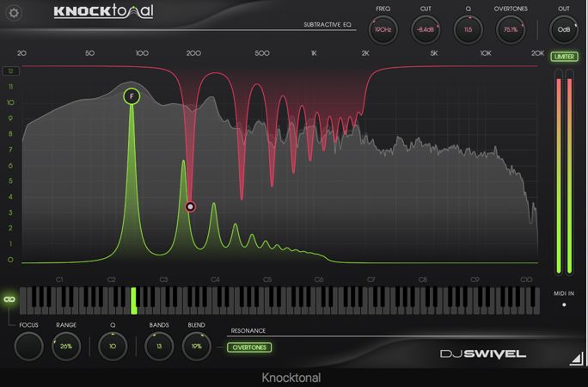Click the FREQ knob showing 190Hz
This screenshot has width=588, height=387.
(382, 29)
